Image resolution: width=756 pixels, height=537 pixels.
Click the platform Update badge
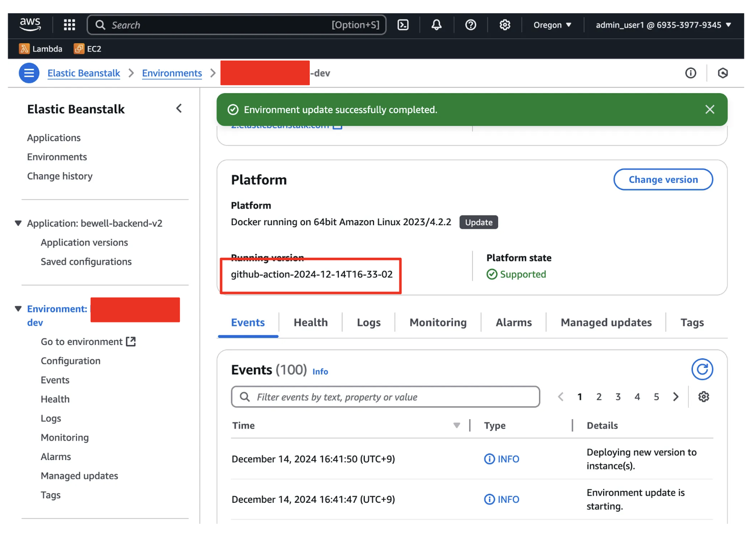tap(479, 222)
